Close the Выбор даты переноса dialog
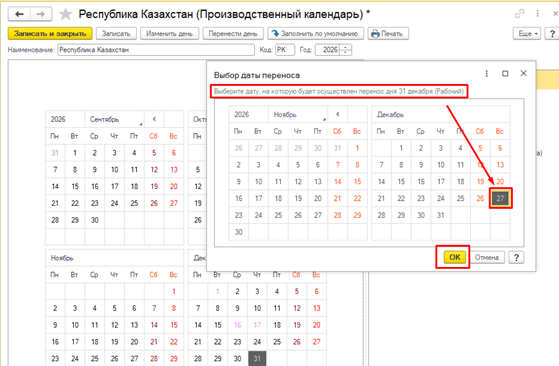This screenshot has height=366, width=559. [x=523, y=73]
